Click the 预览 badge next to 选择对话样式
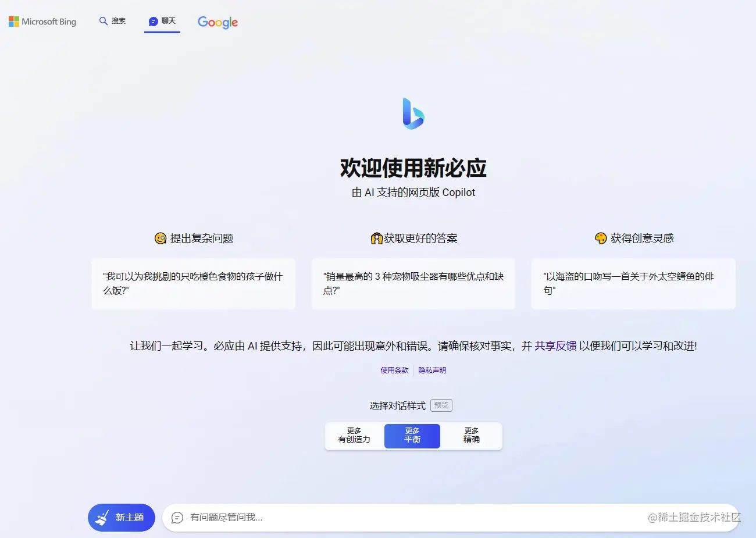The width and height of the screenshot is (756, 538). click(441, 405)
